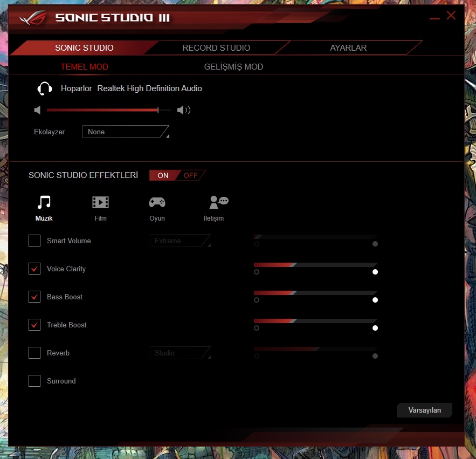Close the Sonic Studio III window
Screen dimensions: 476x459
451,15
